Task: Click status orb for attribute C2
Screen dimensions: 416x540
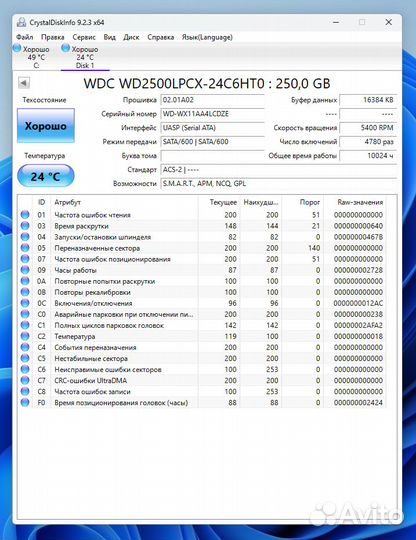Action: 25,336
